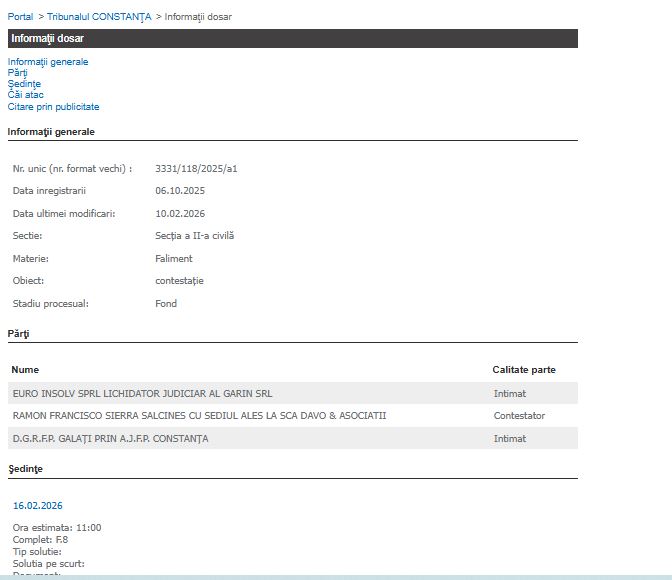Click the registration date 06.10.2025
This screenshot has width=672, height=580.
coord(180,191)
